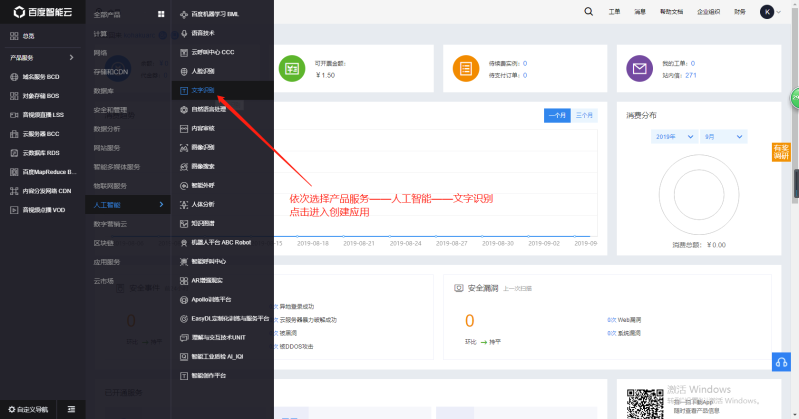Open the 总览 overview page

coord(22,36)
